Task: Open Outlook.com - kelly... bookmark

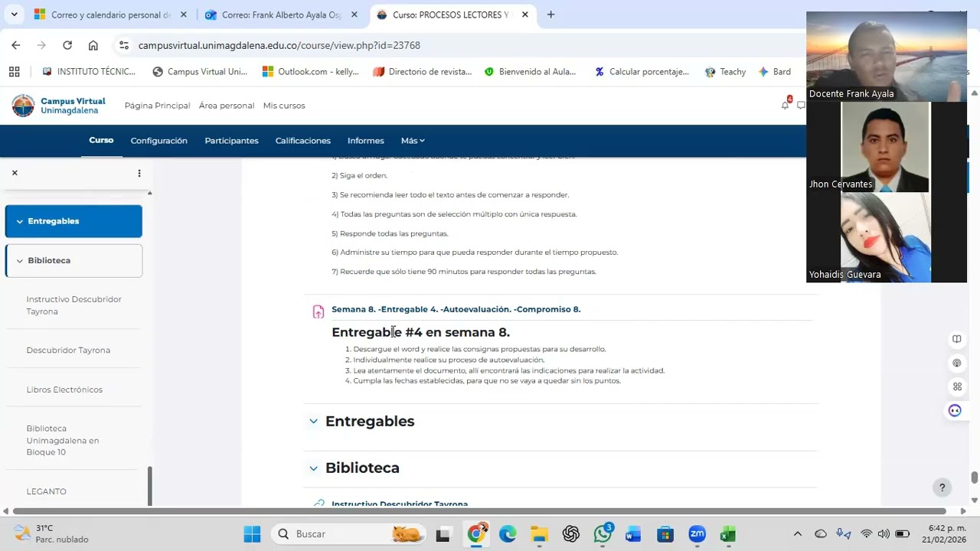Action: (x=310, y=71)
